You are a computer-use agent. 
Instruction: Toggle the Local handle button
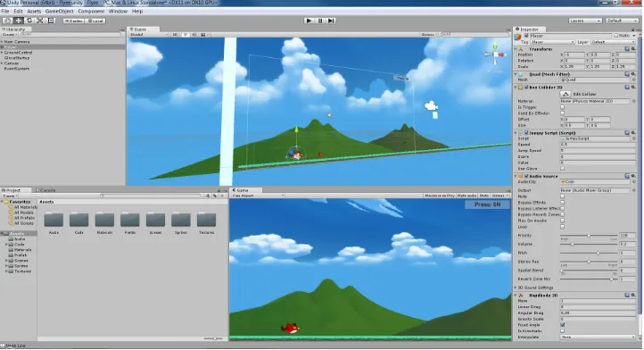point(95,21)
